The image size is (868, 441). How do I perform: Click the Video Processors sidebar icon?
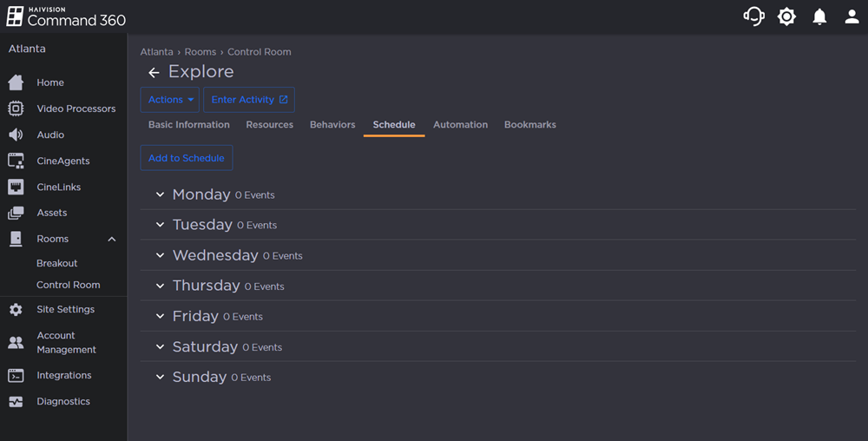pos(16,109)
